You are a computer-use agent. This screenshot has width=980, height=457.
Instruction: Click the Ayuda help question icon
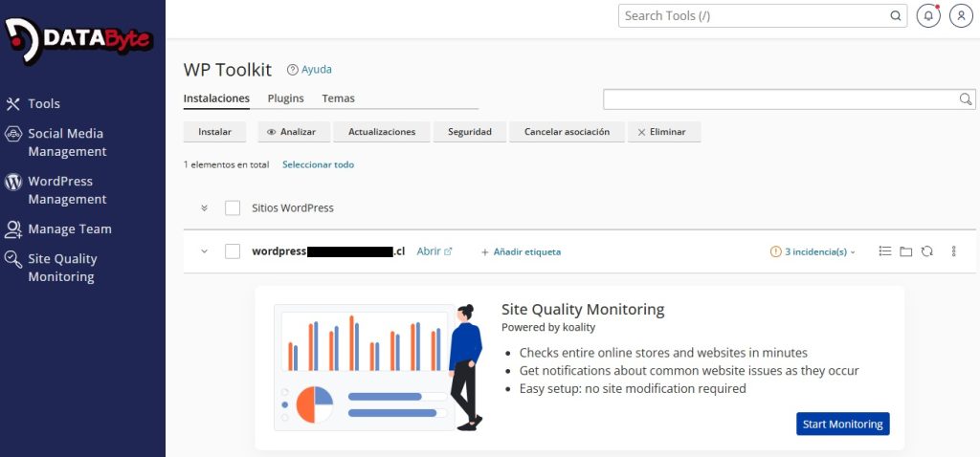coord(292,70)
